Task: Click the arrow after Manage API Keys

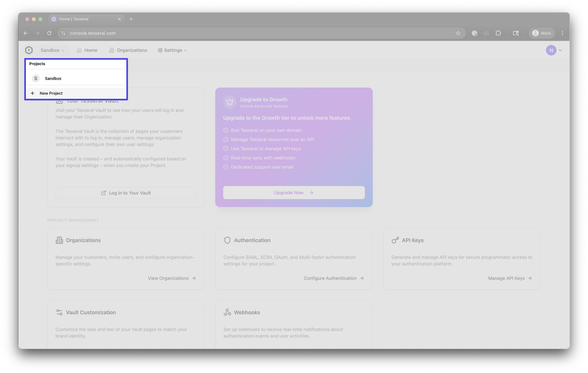Action: [x=530, y=278]
